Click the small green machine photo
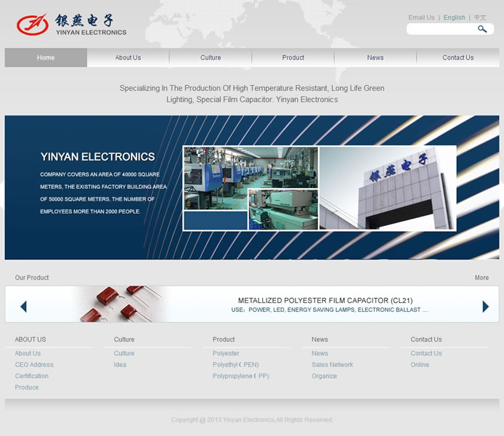This screenshot has width=504, height=436. (283, 209)
